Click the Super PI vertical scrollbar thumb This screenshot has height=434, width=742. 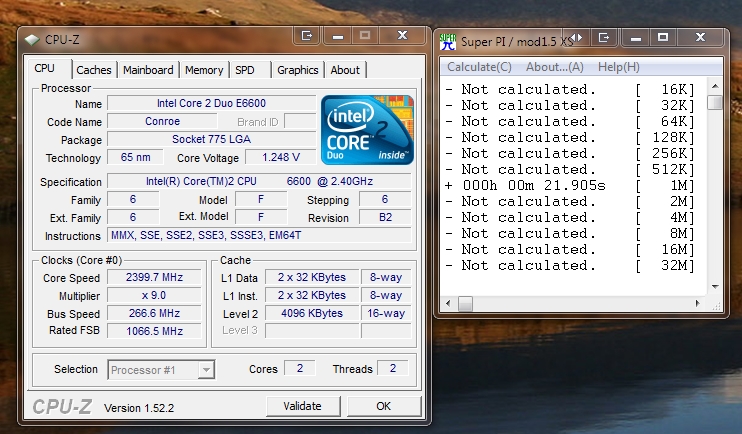715,103
